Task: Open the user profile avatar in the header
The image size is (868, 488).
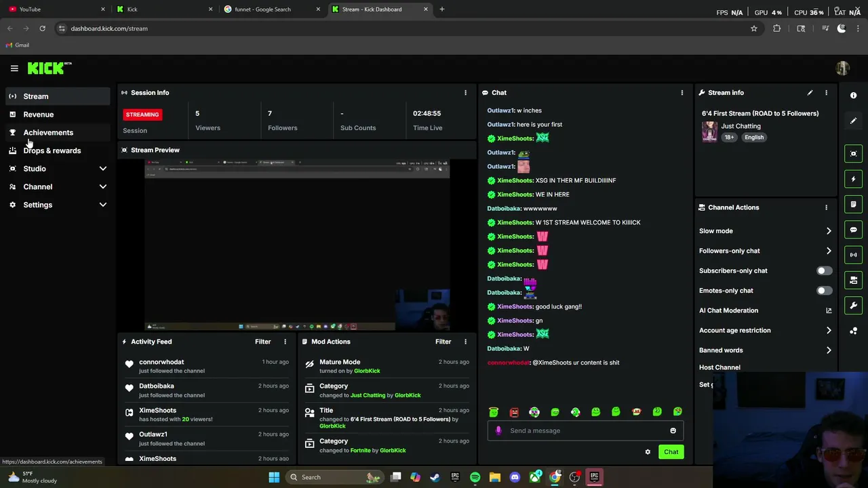Action: [842, 68]
